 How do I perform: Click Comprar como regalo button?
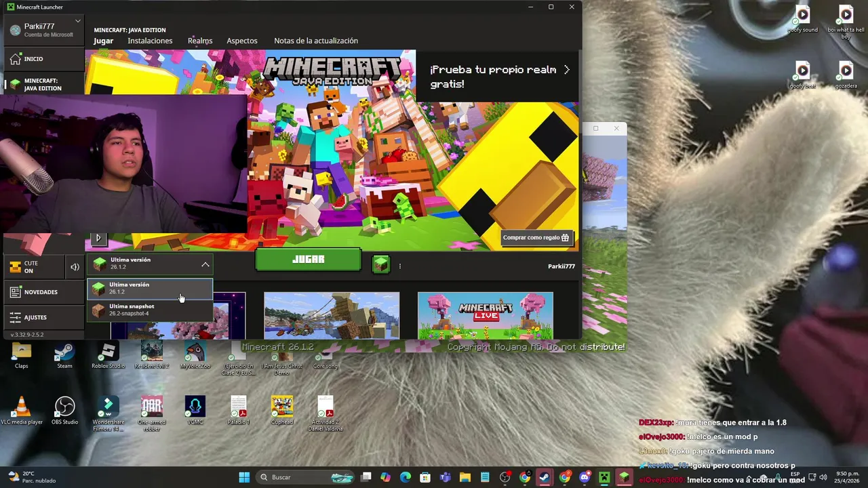click(536, 238)
